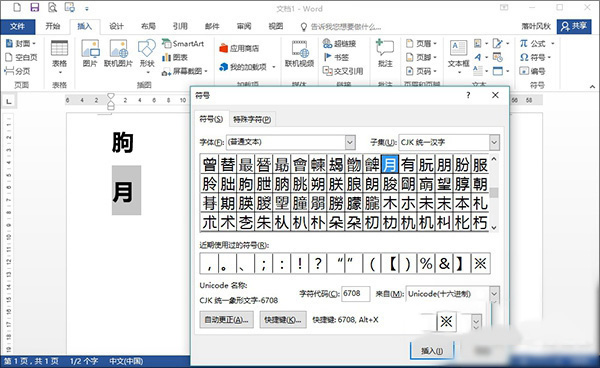Click the Insert (插入) button in dialog
Image resolution: width=600 pixels, height=368 pixels.
432,350
